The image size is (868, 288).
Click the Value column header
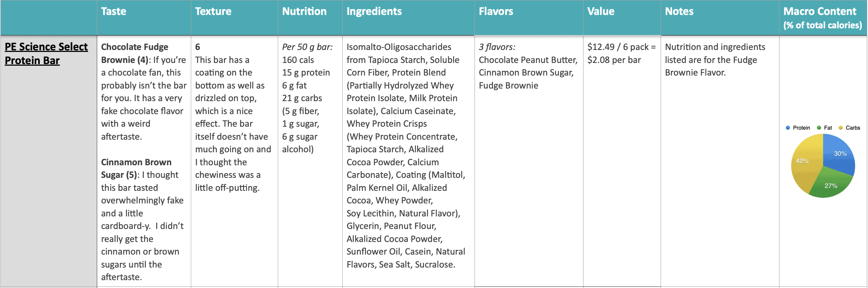click(601, 11)
